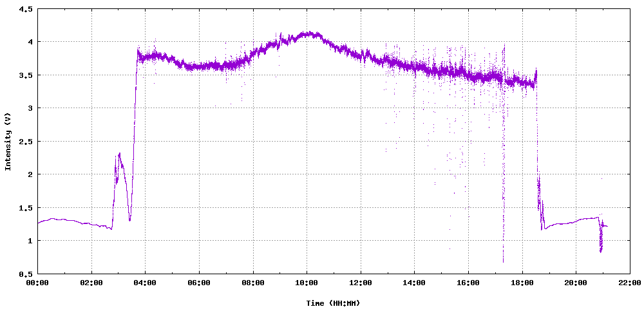Click the 1.5 y-axis tick label
The image size is (644, 309).
(26, 208)
